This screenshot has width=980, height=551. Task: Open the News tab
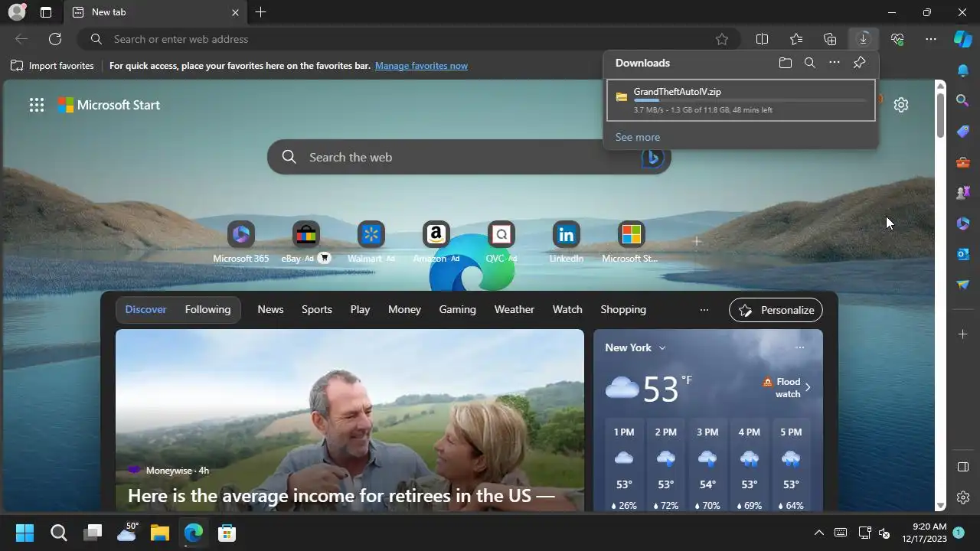point(270,309)
